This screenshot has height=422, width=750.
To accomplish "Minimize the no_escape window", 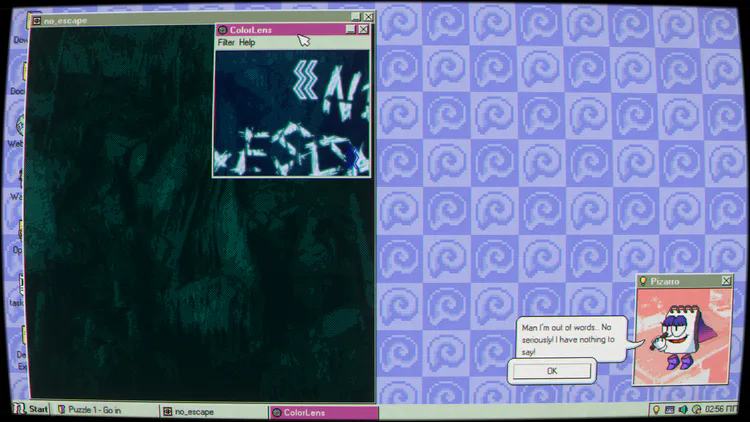I will [x=355, y=17].
